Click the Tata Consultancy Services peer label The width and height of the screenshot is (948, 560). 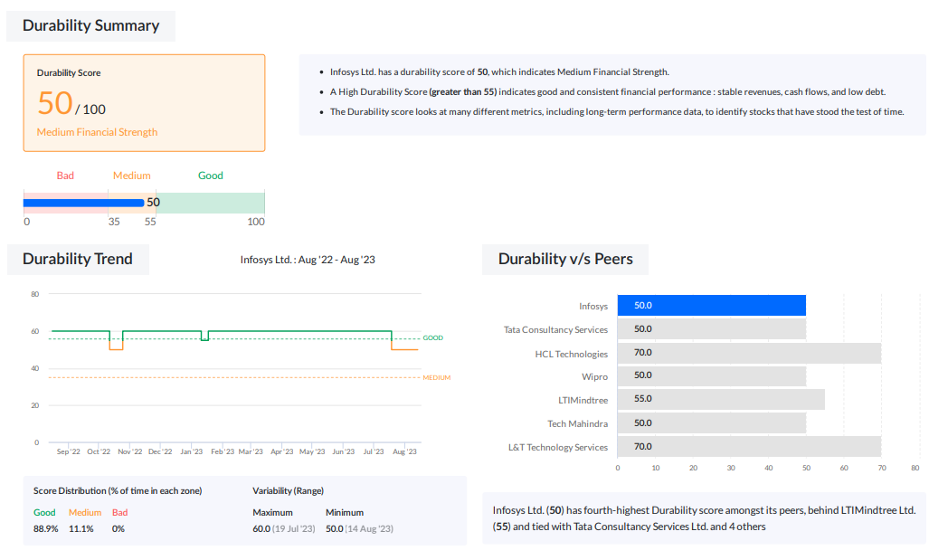point(555,329)
